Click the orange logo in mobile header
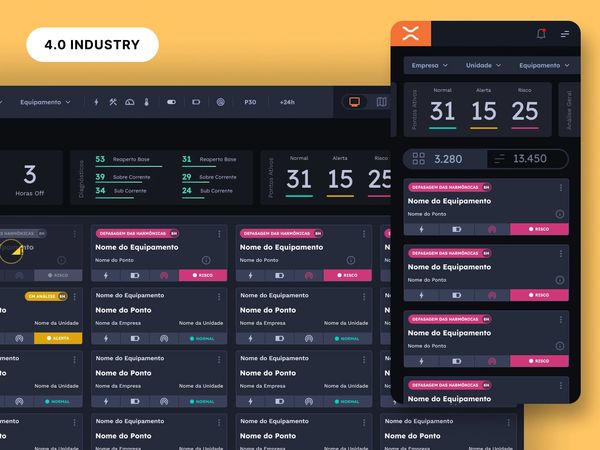Image resolution: width=600 pixels, height=450 pixels. click(x=410, y=33)
